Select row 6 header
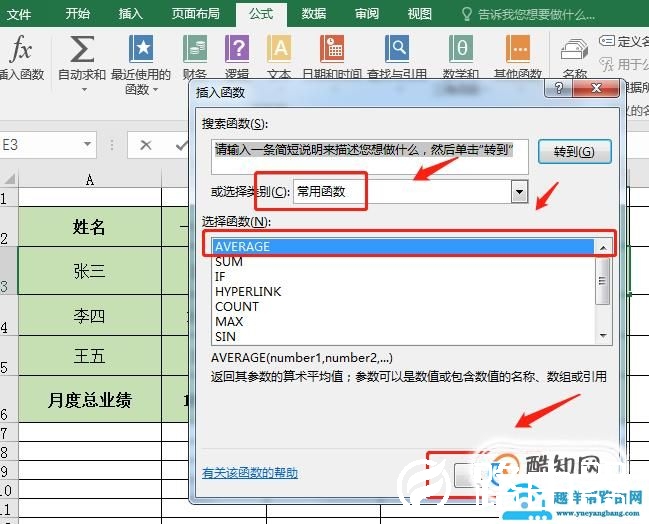649x524 pixels. pyautogui.click(x=8, y=399)
